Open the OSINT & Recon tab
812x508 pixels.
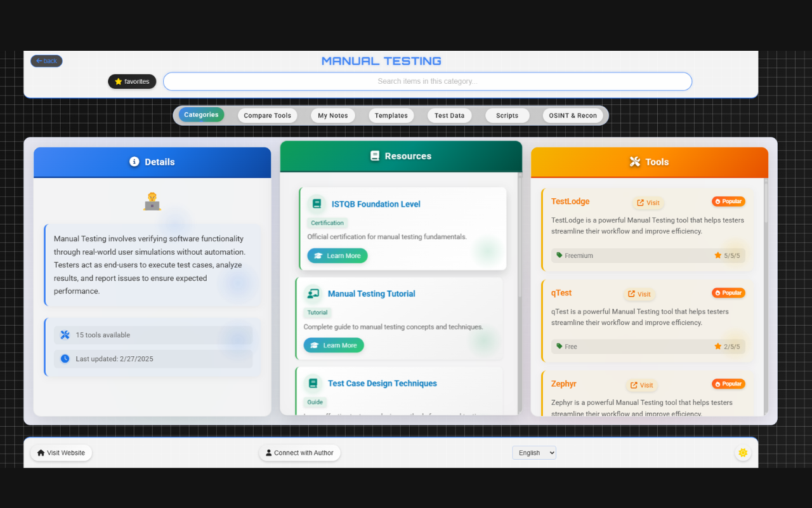[x=573, y=116]
